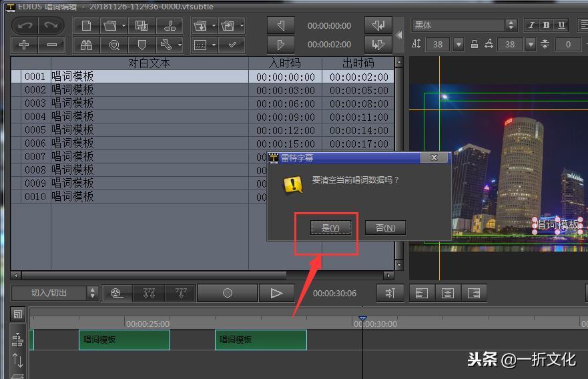Create a new file with the blank page icon
The height and width of the screenshot is (379, 588).
[87, 26]
